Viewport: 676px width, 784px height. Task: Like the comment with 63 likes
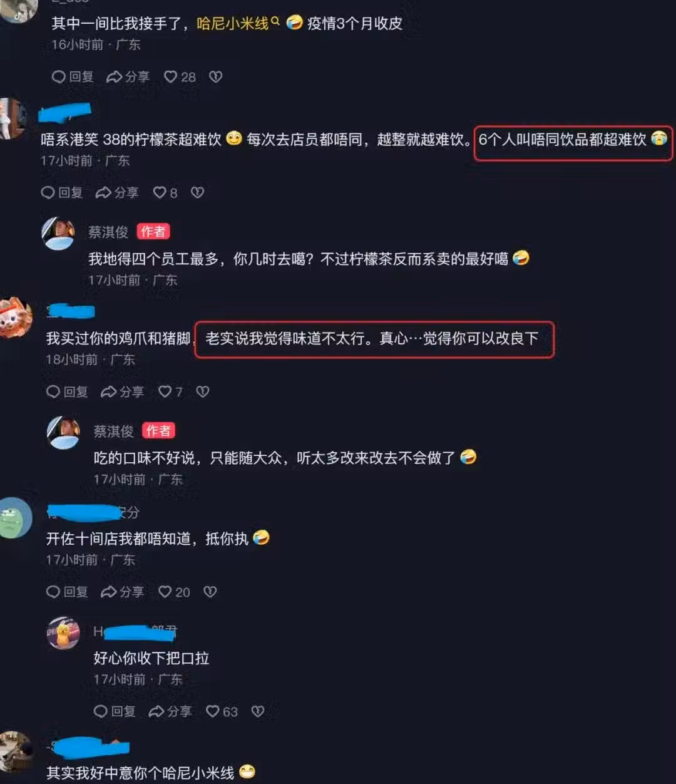pyautogui.click(x=222, y=711)
